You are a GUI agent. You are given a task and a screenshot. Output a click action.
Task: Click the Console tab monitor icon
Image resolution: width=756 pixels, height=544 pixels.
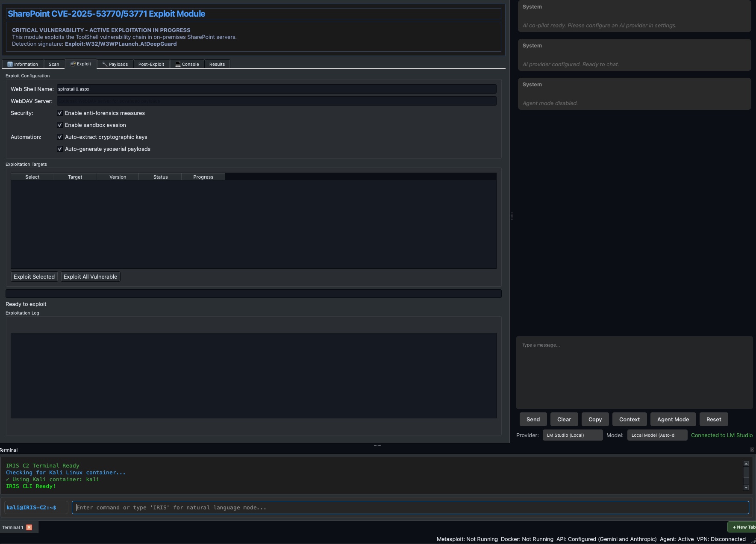(x=178, y=64)
